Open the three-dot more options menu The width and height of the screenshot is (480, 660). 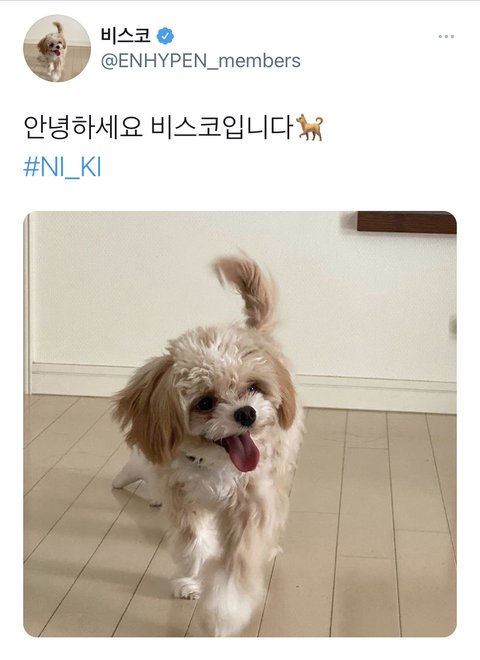(x=446, y=37)
